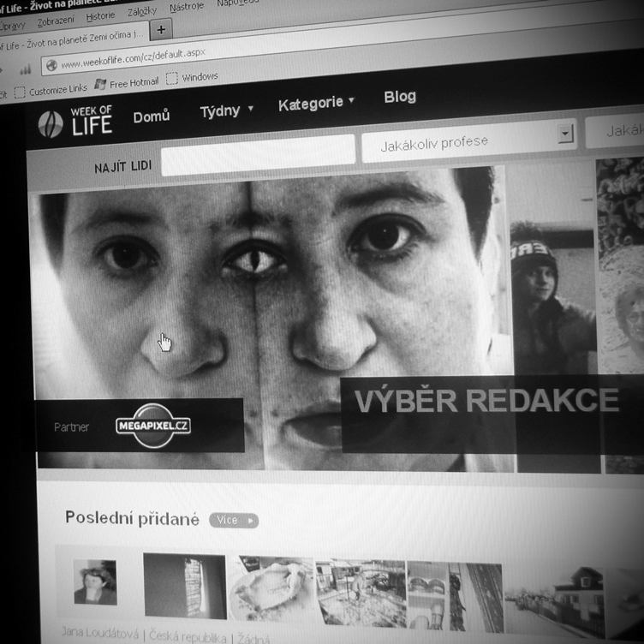This screenshot has height=644, width=644.
Task: Click the browser address bar URL
Action: click(133, 59)
